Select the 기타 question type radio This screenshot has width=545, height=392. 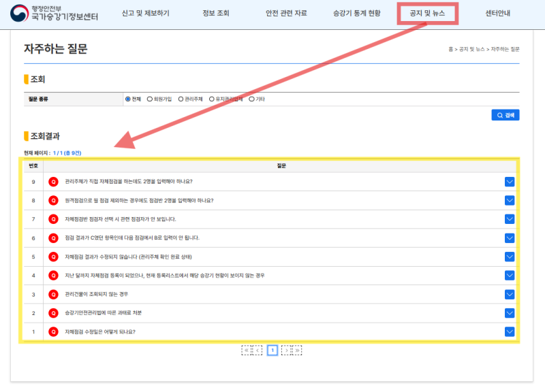tap(251, 99)
